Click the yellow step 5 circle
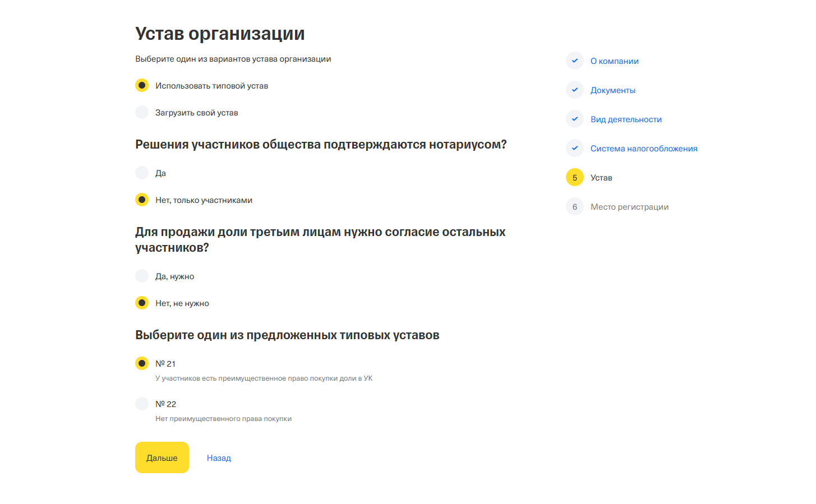Viewport: 816px width, 504px height. tap(575, 177)
